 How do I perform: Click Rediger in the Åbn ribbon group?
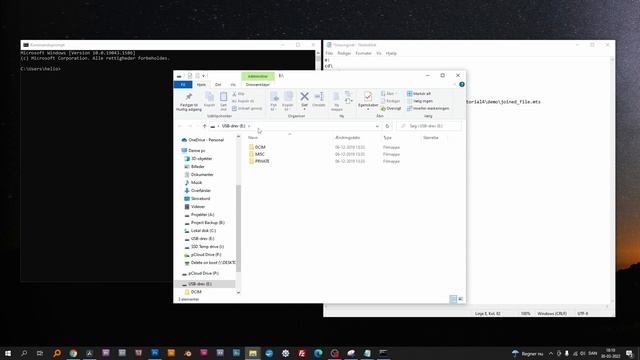391,101
